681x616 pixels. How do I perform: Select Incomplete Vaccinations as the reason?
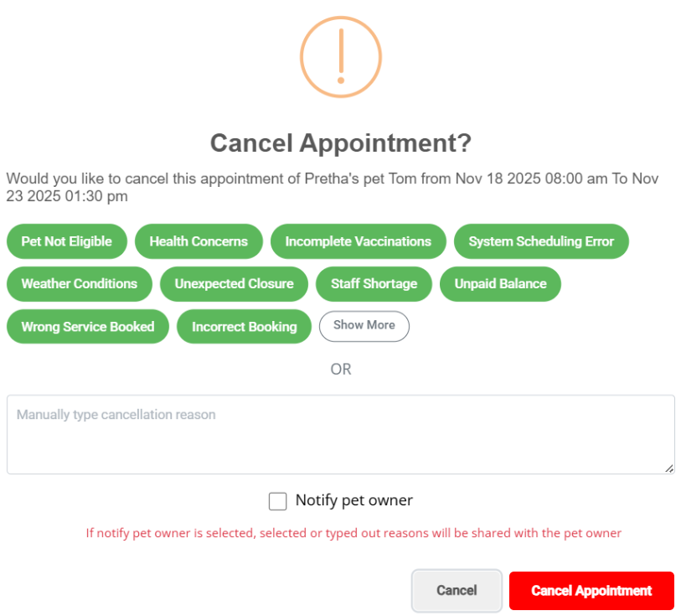358,241
